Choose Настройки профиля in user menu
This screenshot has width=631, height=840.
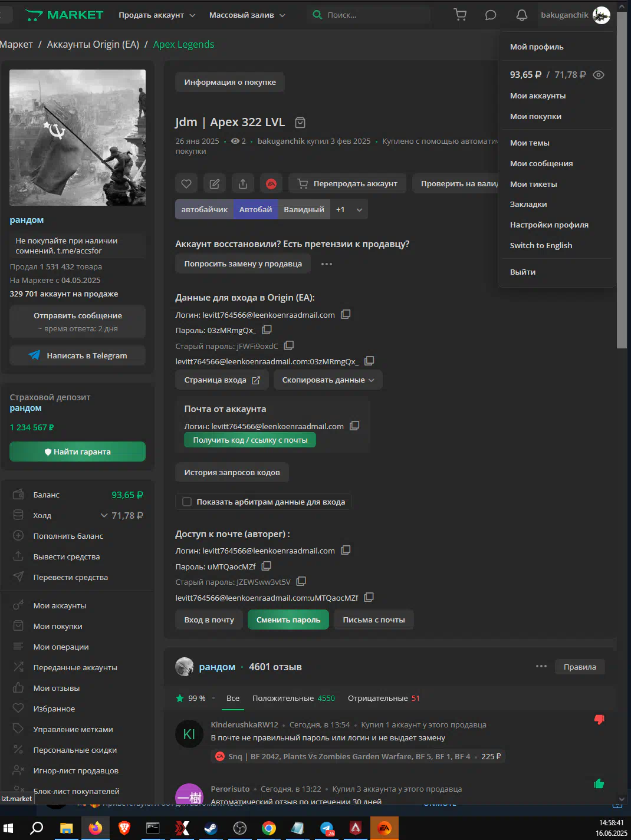point(549,225)
